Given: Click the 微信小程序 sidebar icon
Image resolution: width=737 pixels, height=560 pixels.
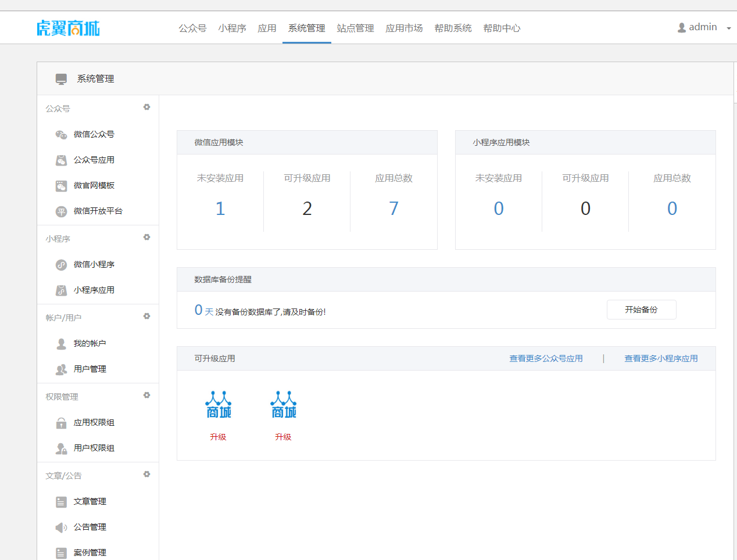Looking at the screenshot, I should click(61, 265).
